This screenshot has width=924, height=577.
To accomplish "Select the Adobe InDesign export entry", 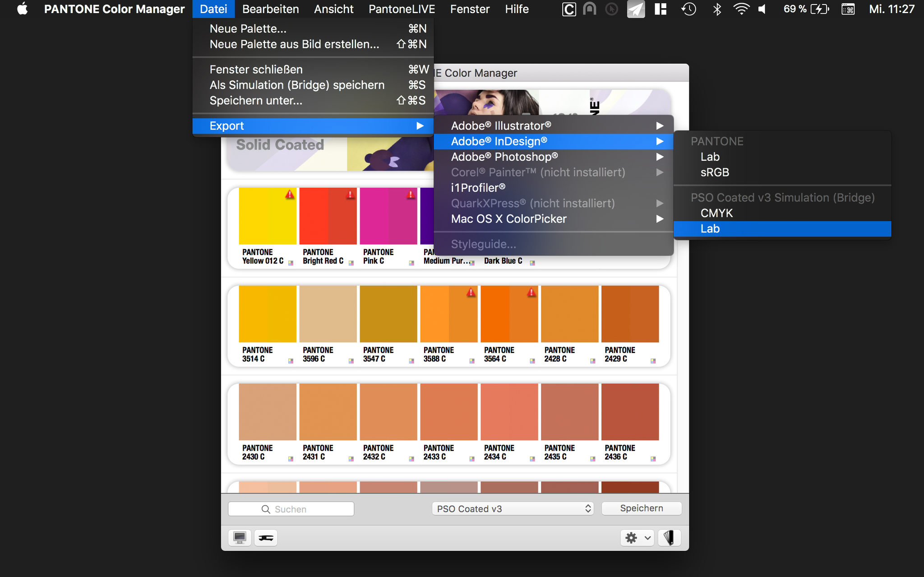I will [554, 141].
